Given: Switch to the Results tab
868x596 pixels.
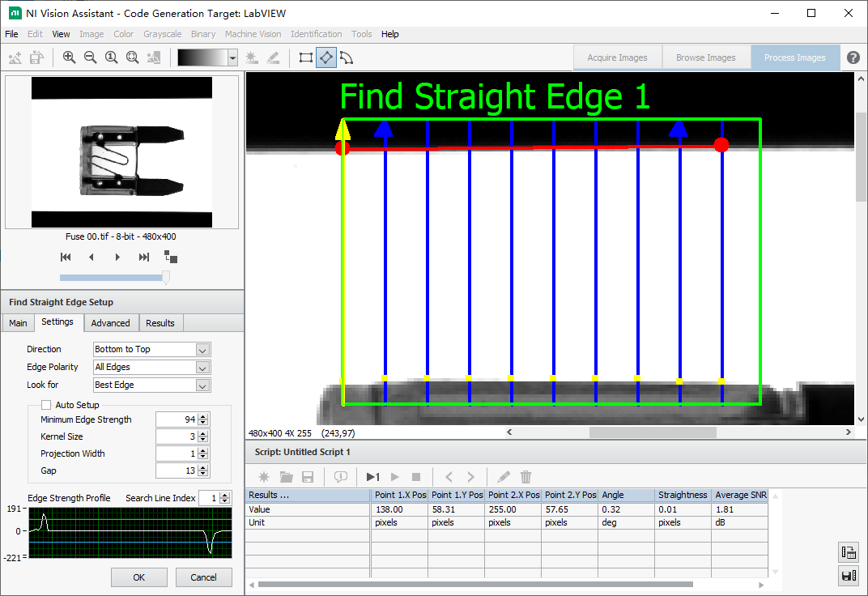Looking at the screenshot, I should click(160, 323).
